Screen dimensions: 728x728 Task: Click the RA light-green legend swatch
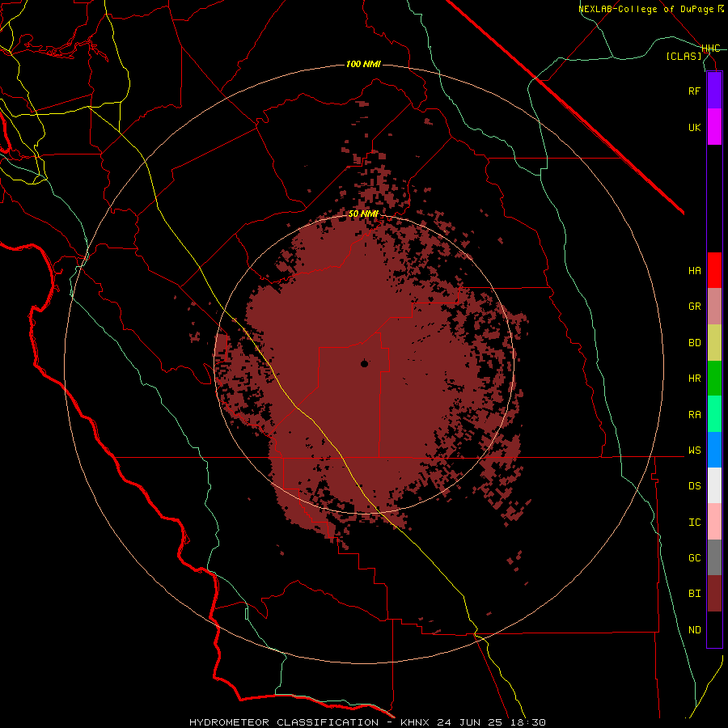714,414
